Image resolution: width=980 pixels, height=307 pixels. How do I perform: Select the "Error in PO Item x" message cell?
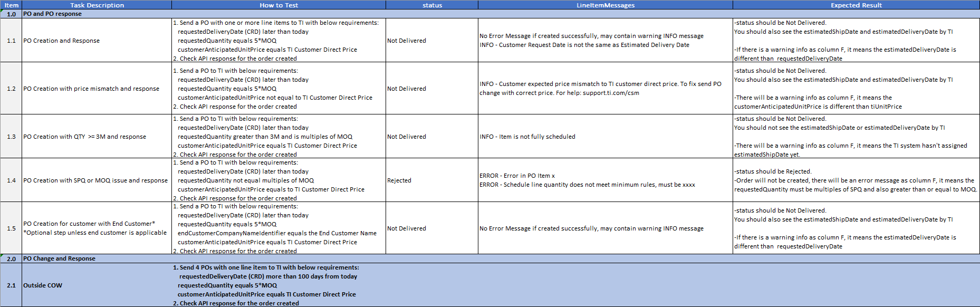[517, 176]
